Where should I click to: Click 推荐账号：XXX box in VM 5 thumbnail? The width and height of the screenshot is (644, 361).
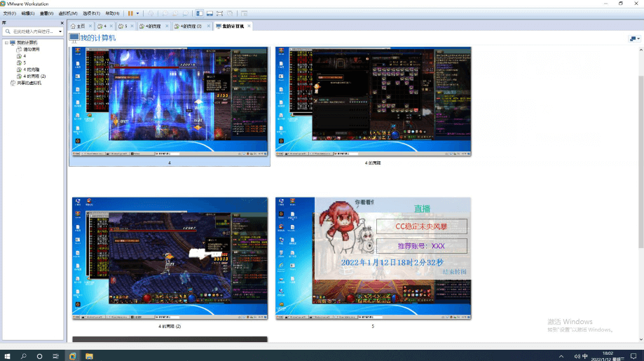421,246
